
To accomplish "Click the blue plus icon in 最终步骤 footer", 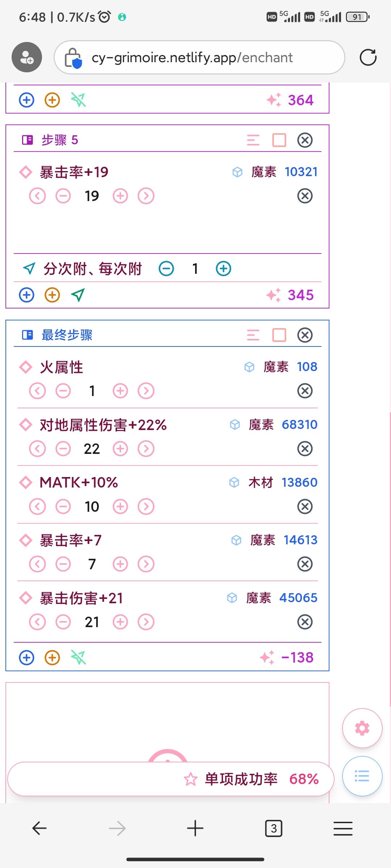I will pos(26,658).
